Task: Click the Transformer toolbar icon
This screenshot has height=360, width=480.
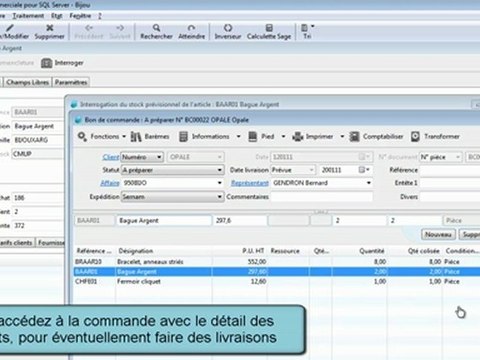Action: pyautogui.click(x=415, y=137)
